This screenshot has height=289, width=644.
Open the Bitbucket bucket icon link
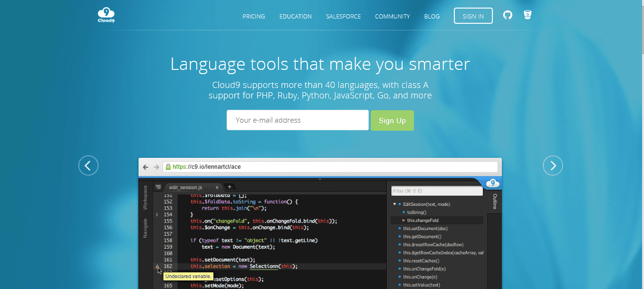click(527, 15)
